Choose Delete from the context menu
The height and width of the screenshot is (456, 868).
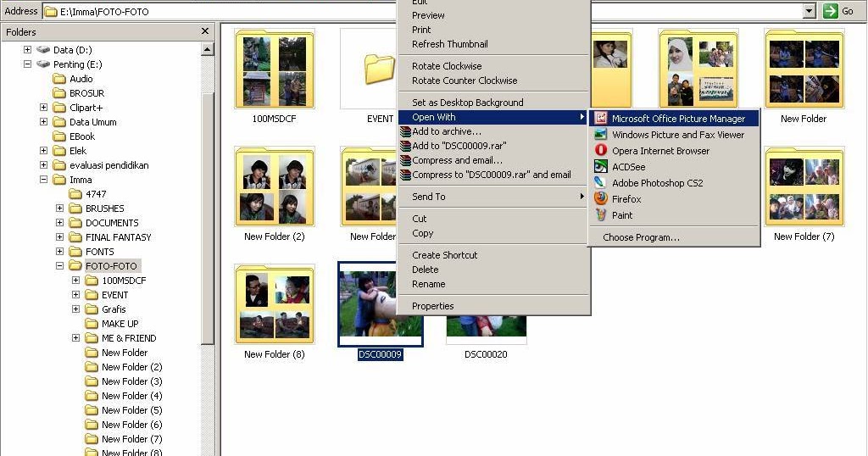492,270
